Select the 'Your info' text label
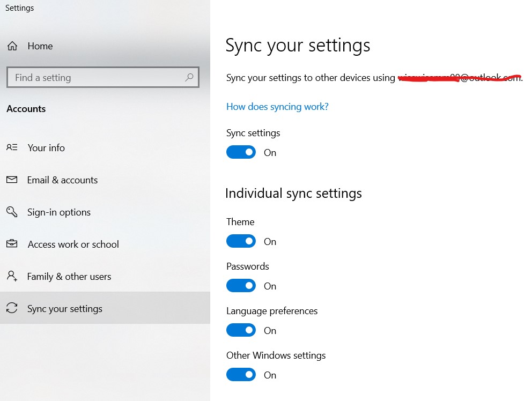 click(46, 148)
